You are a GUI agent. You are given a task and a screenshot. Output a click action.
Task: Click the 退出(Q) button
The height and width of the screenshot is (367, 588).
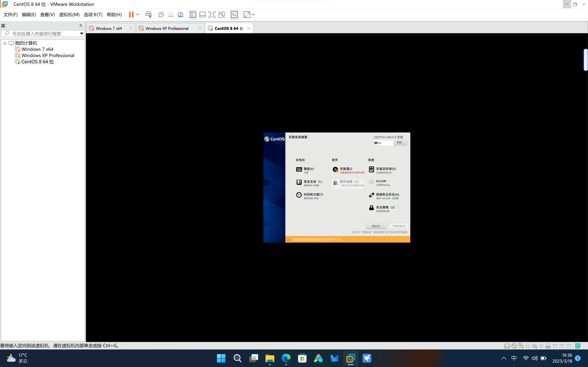(x=376, y=226)
